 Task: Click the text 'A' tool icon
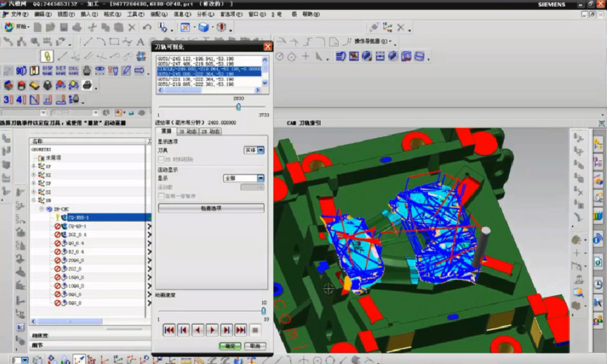(140, 42)
